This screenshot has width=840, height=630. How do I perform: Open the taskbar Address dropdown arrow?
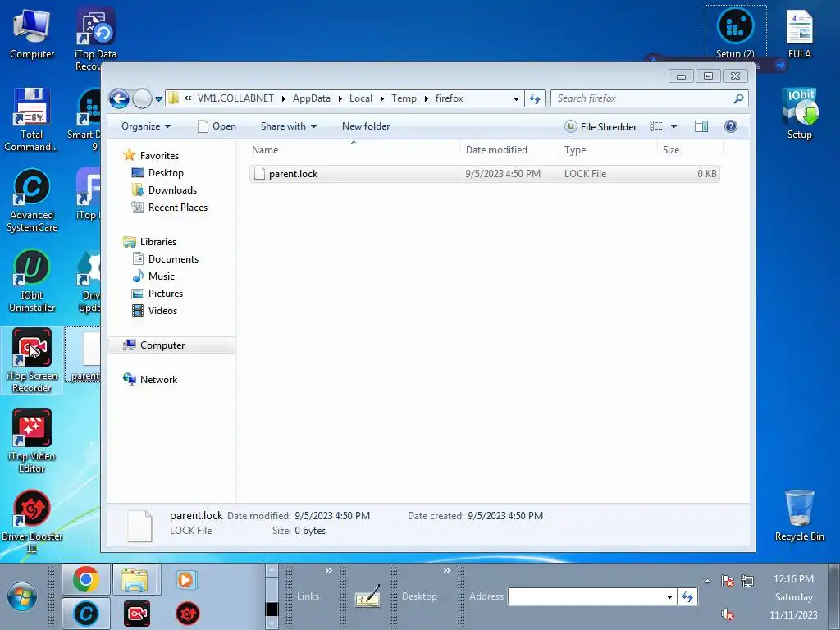(669, 597)
